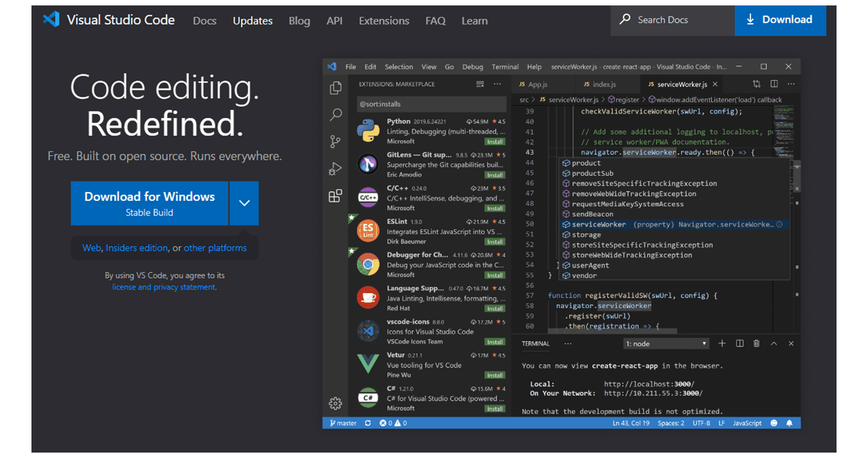Open the Manage gear icon in activity bar
The width and height of the screenshot is (868, 458).
coord(335,403)
